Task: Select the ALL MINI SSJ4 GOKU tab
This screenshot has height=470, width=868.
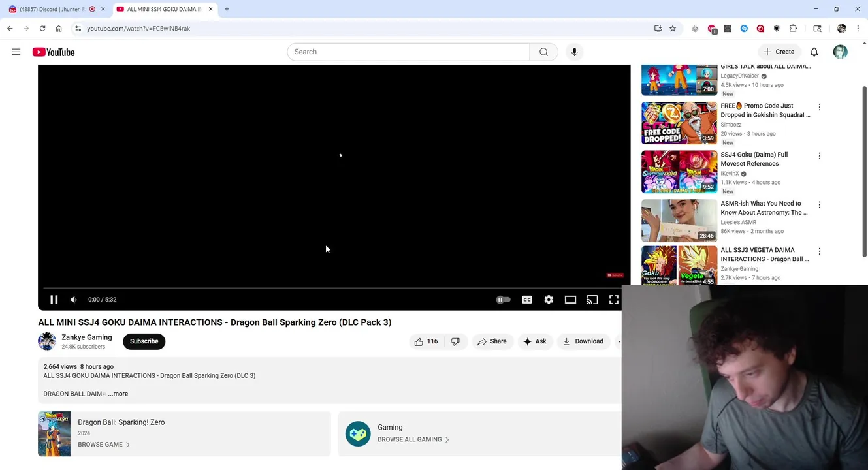Action: [x=163, y=9]
